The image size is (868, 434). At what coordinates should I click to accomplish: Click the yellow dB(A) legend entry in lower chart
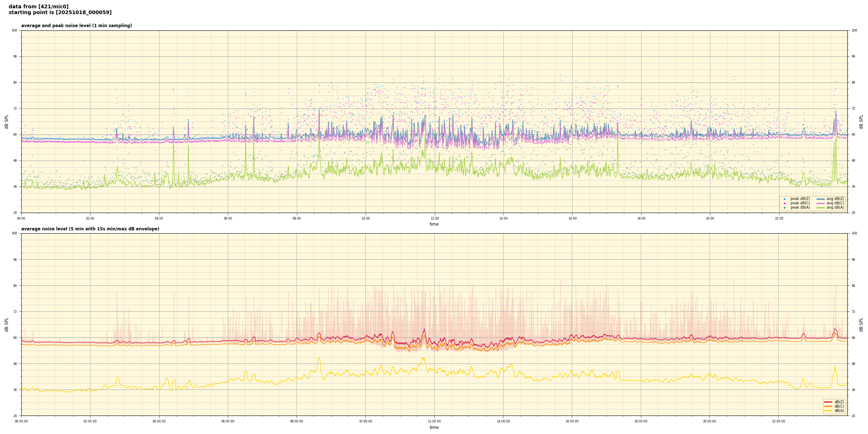[828, 410]
